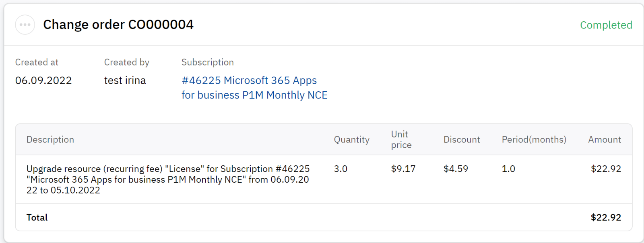The height and width of the screenshot is (243, 644).
Task: Click the Total row label
Action: [x=37, y=218]
